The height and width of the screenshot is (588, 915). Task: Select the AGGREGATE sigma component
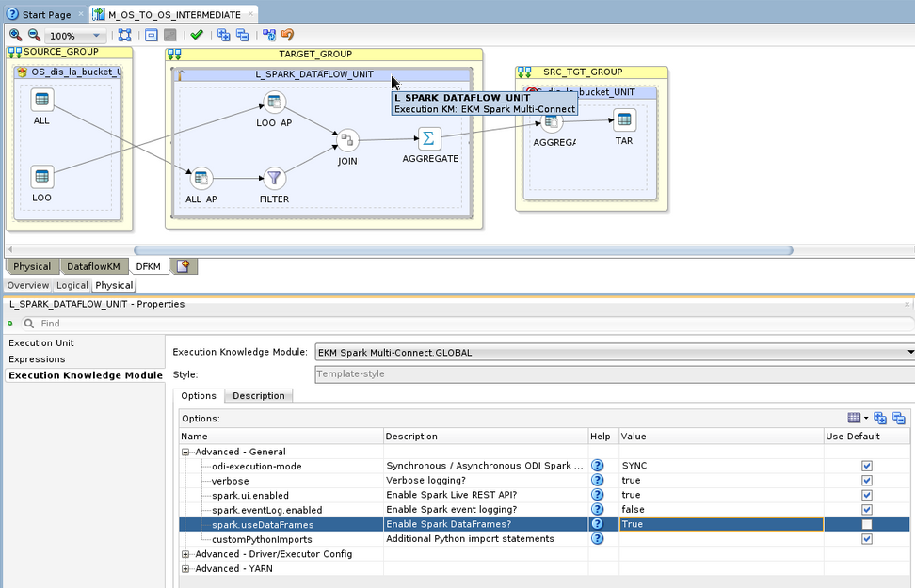428,138
